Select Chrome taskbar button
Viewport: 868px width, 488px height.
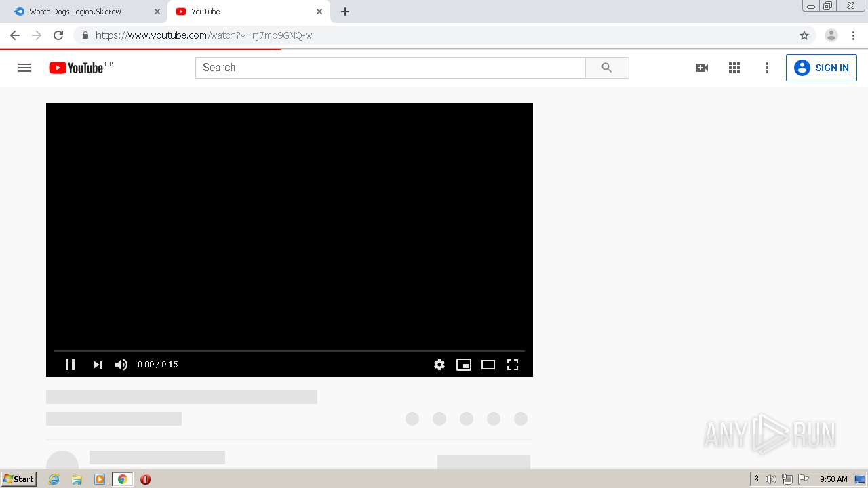pos(122,479)
